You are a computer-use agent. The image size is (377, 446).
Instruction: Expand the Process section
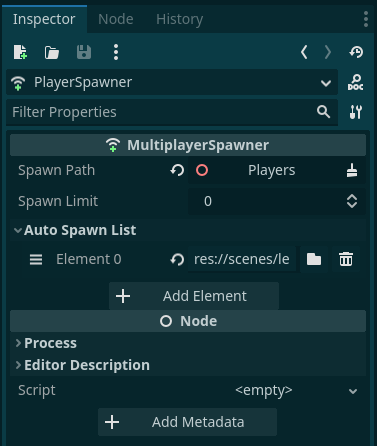coord(188,343)
